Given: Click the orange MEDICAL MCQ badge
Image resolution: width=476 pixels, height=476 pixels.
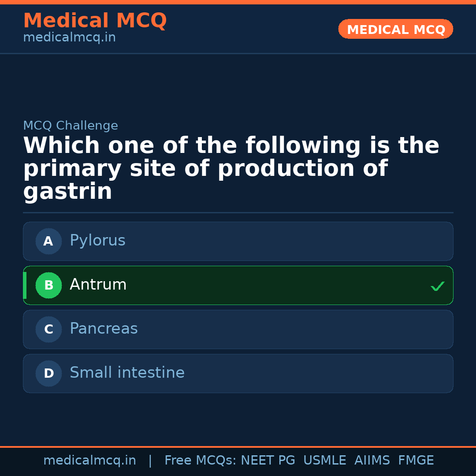Looking at the screenshot, I should point(395,29).
